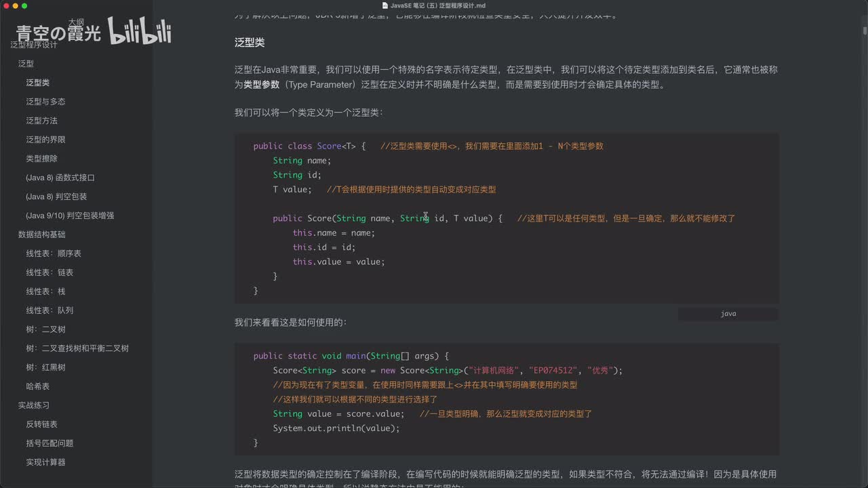Click 'this.value = value;' code line
This screenshot has width=868, height=488.
[339, 262]
